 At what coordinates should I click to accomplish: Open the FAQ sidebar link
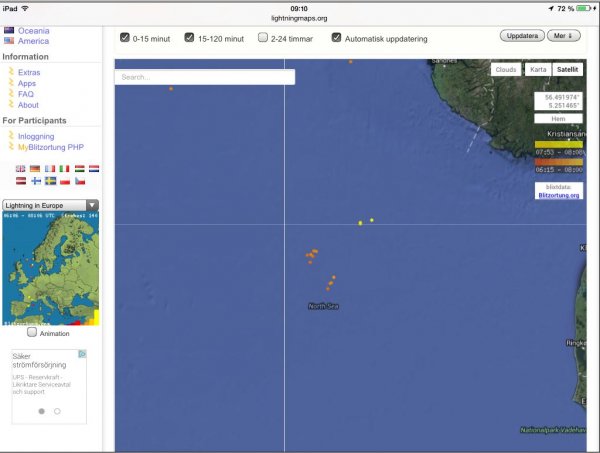26,94
